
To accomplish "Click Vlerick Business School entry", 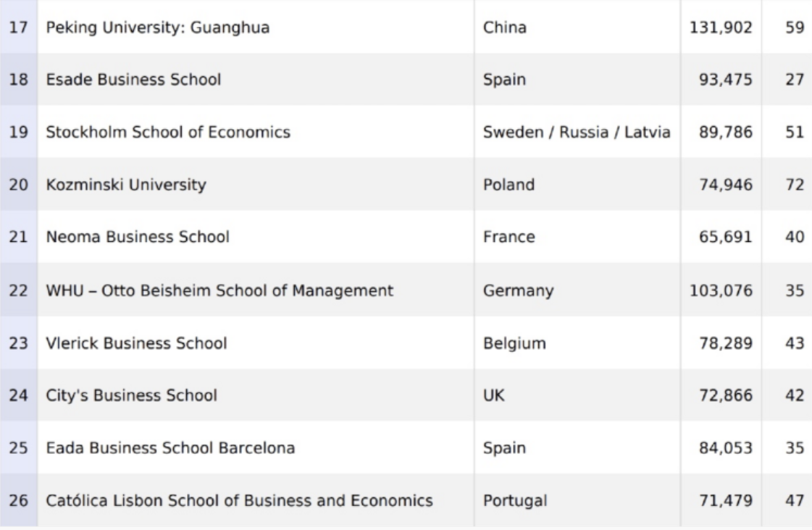I will [136, 343].
